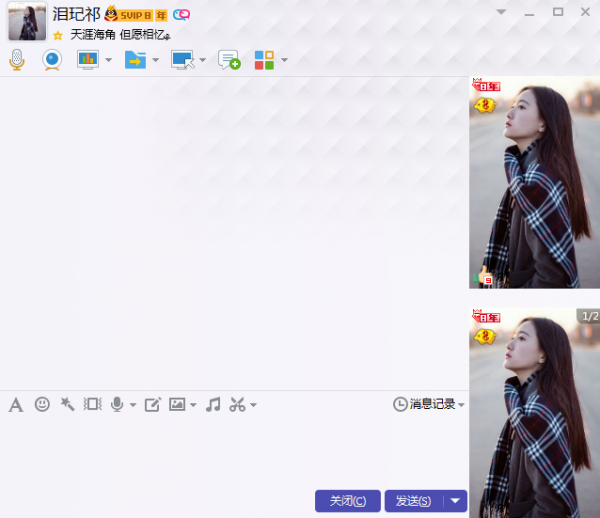Click the send picture icon
600x518 pixels.
(177, 404)
